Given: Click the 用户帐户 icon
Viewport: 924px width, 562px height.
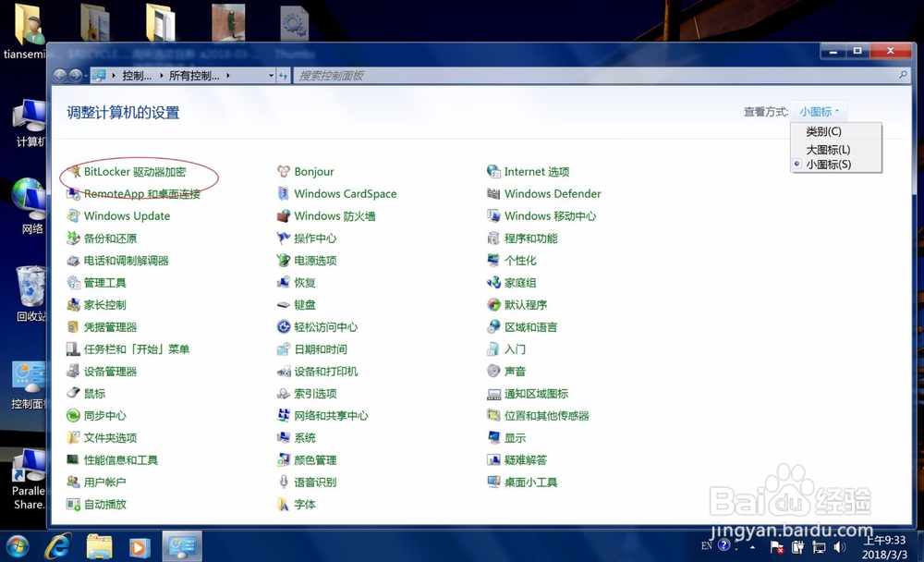Looking at the screenshot, I should (x=74, y=483).
